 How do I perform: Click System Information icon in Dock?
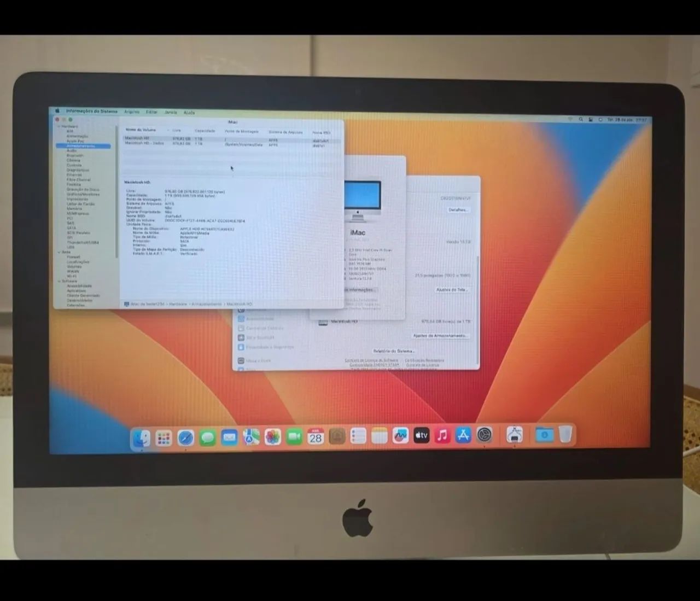click(x=514, y=435)
